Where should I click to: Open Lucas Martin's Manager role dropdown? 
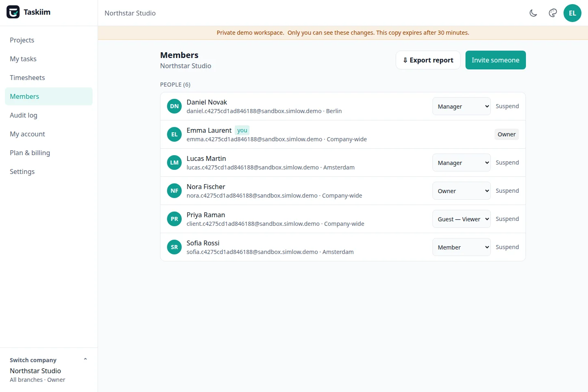click(x=461, y=163)
